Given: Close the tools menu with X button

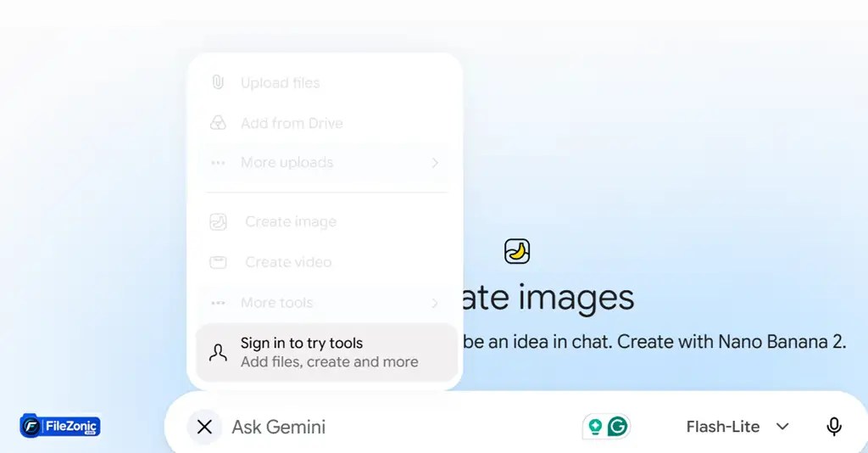Looking at the screenshot, I should [x=204, y=427].
